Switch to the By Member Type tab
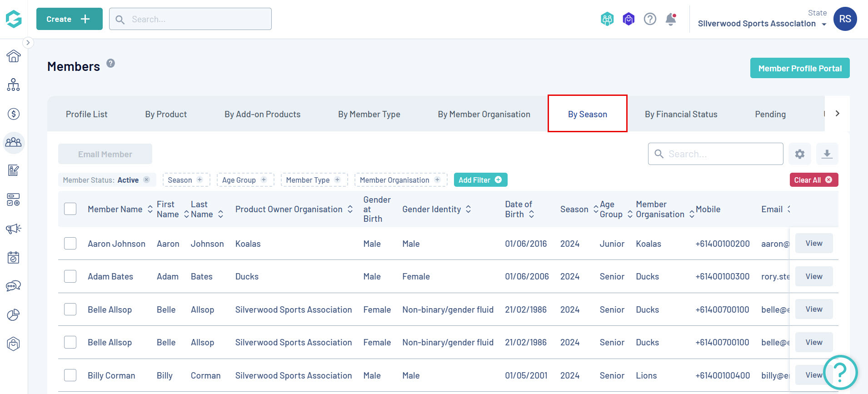 (369, 115)
